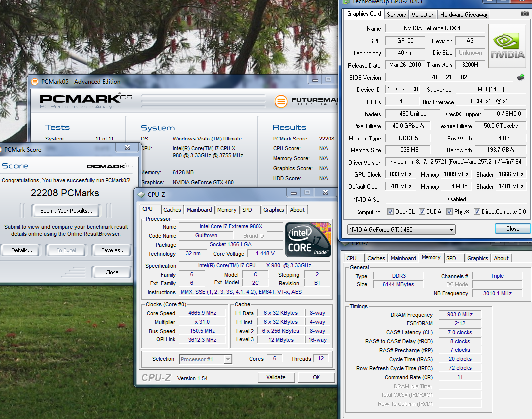This screenshot has height=419, width=532.
Task: Click the Multiplier value x 31.0
Action: point(202,322)
